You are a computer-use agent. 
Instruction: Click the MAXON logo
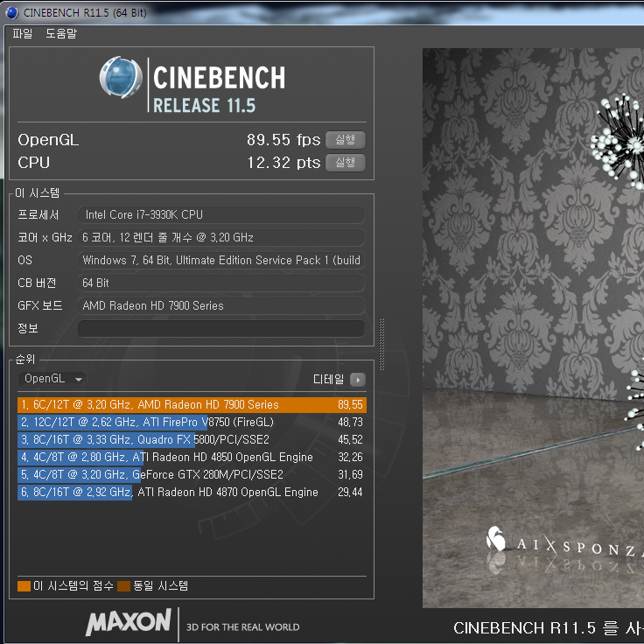tap(129, 622)
